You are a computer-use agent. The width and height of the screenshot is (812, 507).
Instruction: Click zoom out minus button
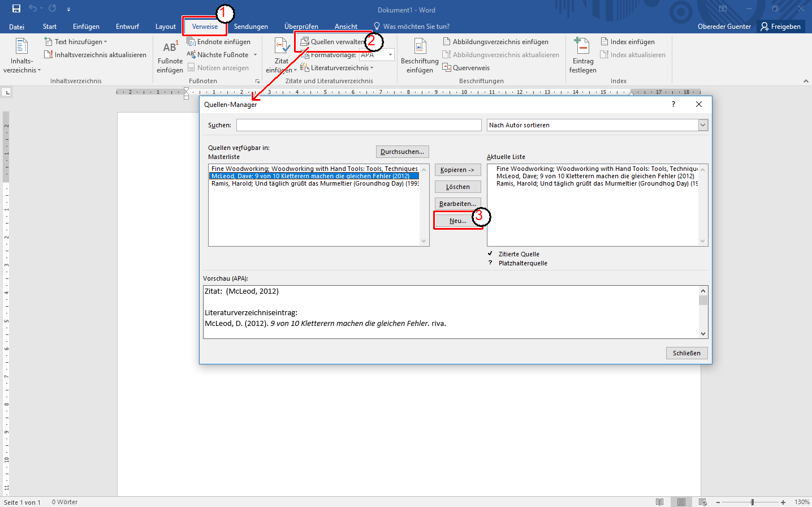click(718, 502)
